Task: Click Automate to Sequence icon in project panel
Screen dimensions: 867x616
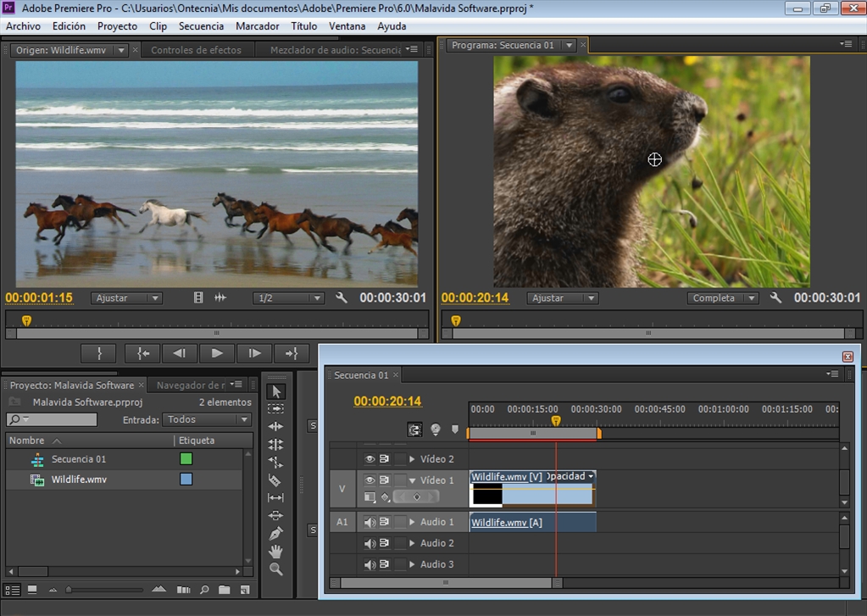Action: pyautogui.click(x=184, y=590)
